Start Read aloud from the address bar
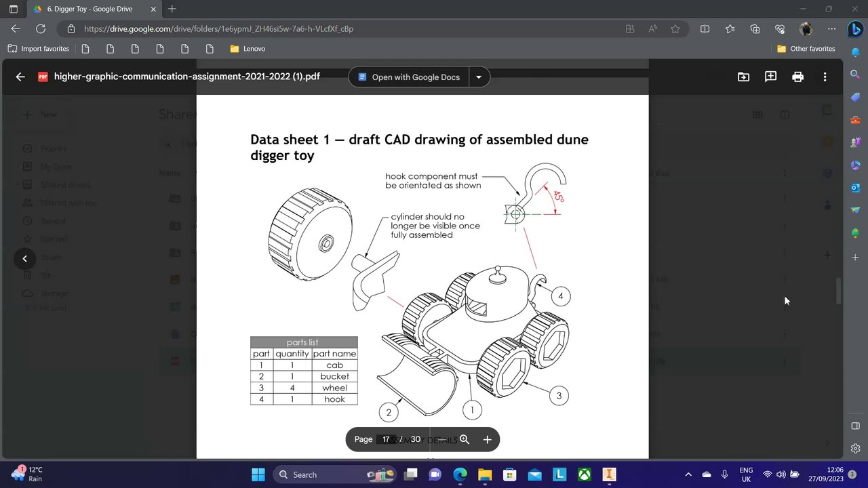This screenshot has height=488, width=868. (652, 29)
